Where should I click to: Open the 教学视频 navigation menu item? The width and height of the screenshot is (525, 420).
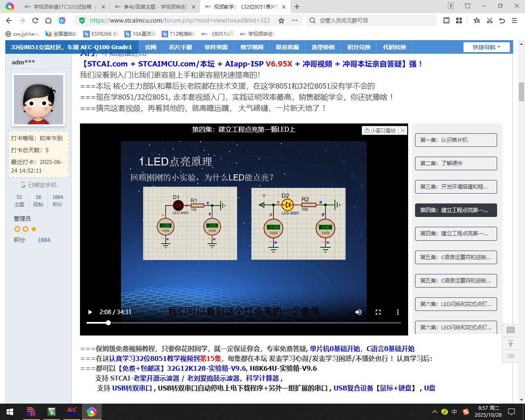[x=251, y=47]
